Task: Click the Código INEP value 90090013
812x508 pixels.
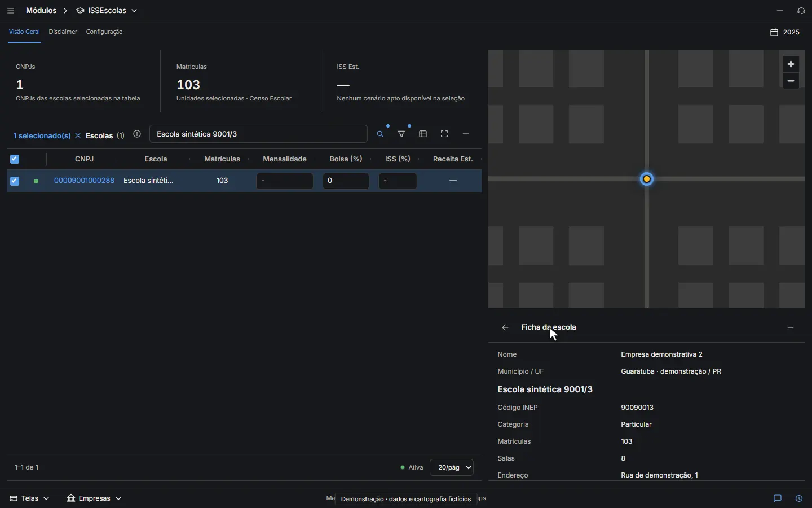Action: click(637, 408)
